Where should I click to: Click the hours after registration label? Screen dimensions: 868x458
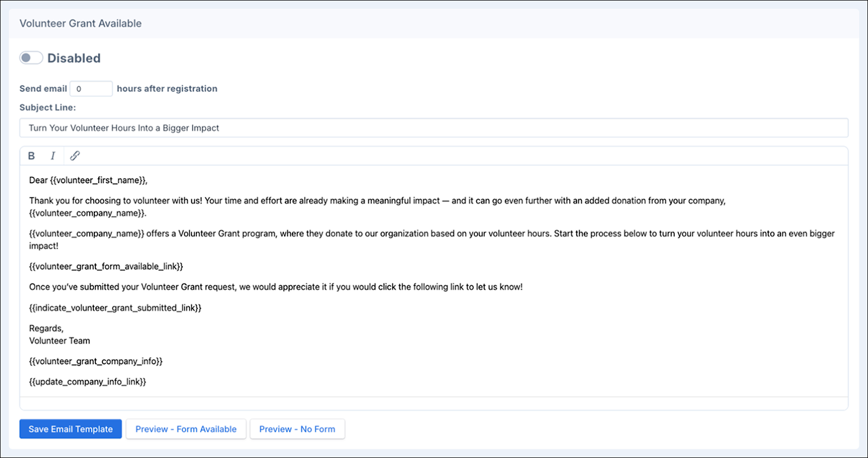tap(167, 89)
